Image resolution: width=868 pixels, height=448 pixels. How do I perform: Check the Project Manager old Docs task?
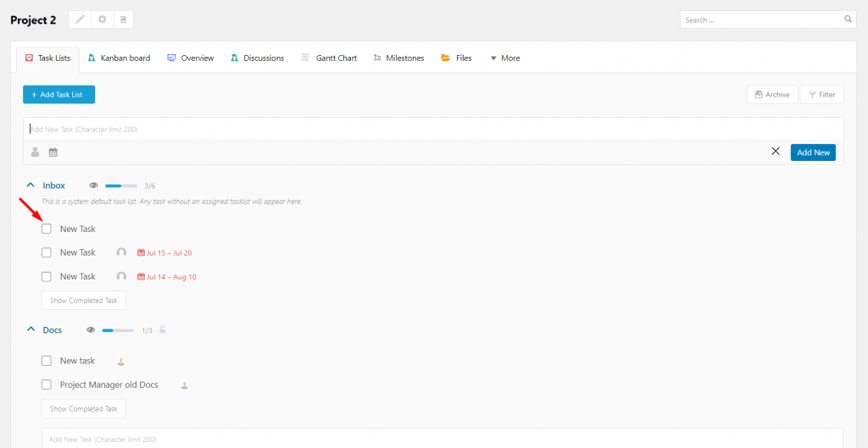[x=47, y=384]
